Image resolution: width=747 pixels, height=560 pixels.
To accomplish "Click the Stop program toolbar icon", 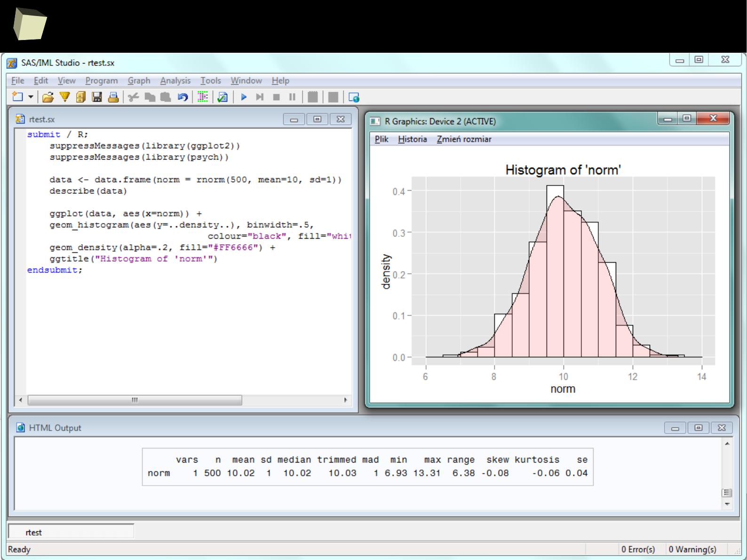I will click(276, 97).
